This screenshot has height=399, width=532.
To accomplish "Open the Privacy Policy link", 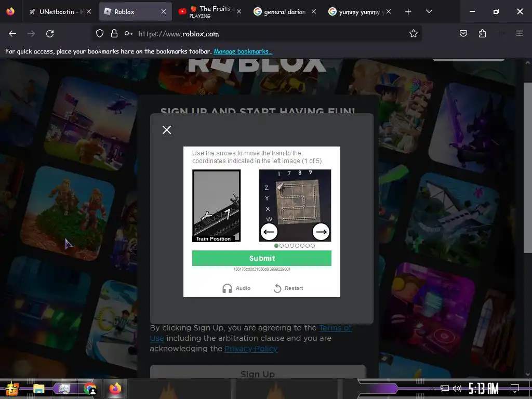I will [x=251, y=349].
